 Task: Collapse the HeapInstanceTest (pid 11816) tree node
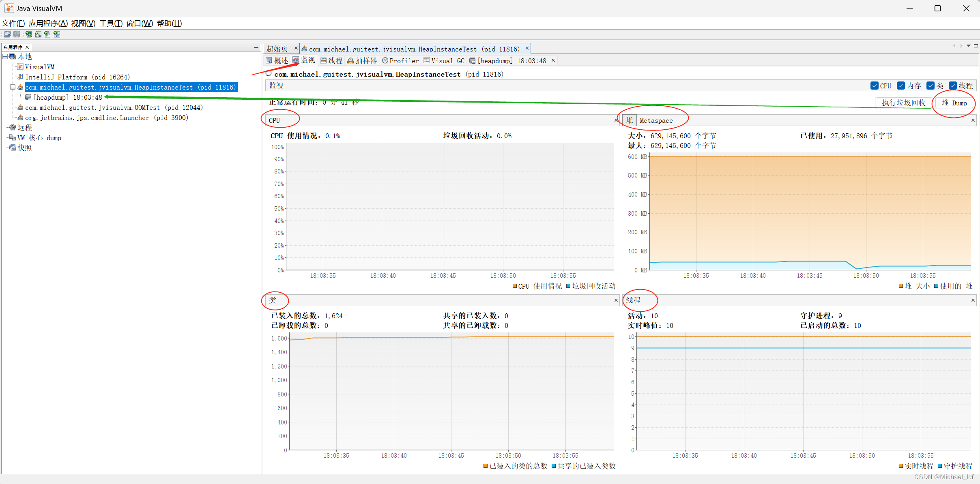[x=13, y=87]
